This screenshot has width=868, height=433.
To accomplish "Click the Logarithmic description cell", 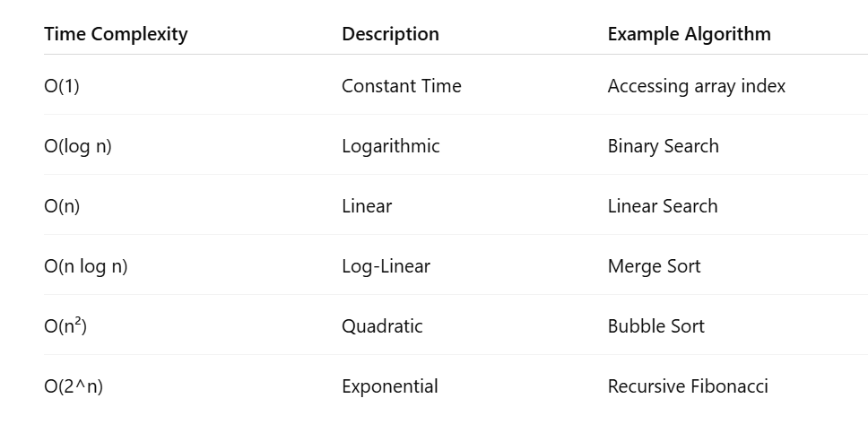I will 390,146.
